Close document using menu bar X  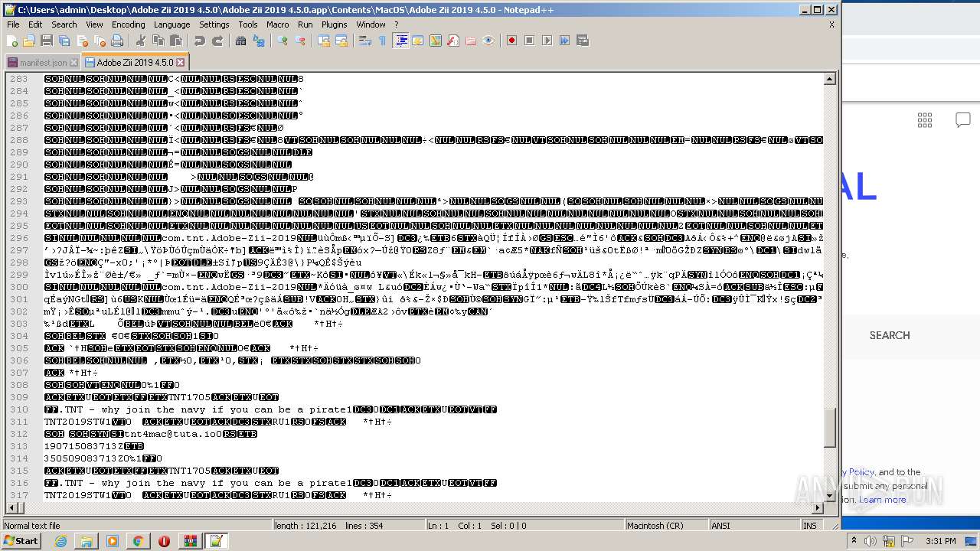(831, 24)
